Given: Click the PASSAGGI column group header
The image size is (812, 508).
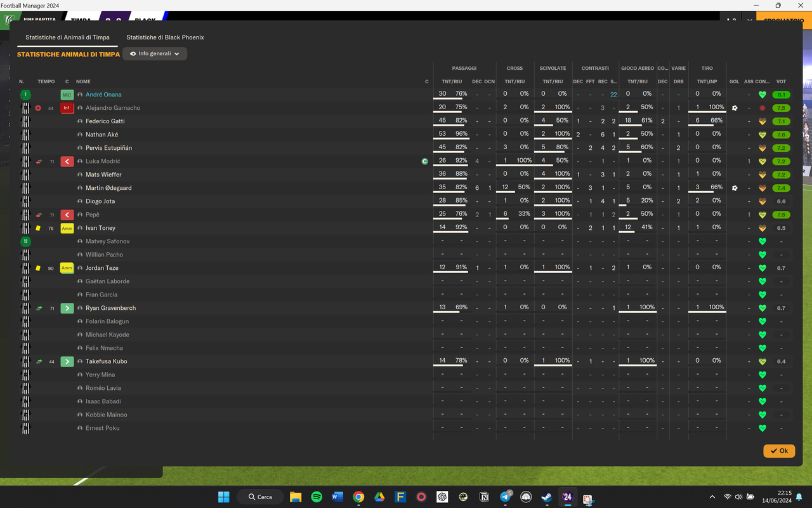Looking at the screenshot, I should point(464,68).
